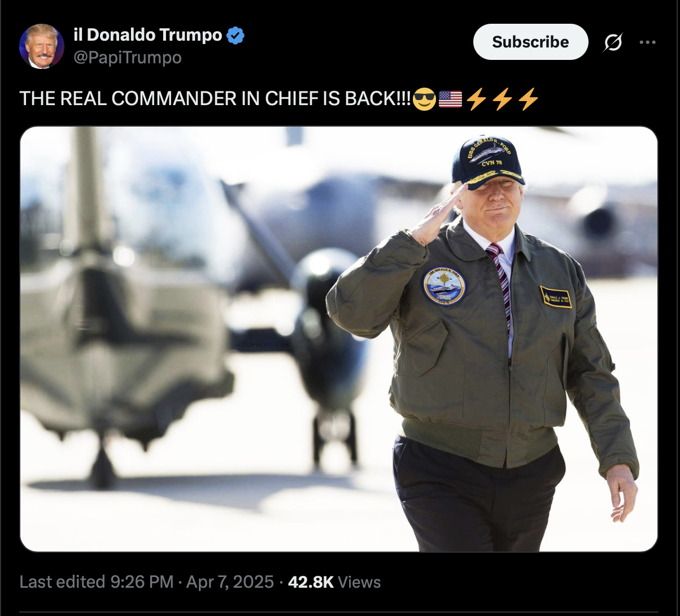This screenshot has width=680, height=616.
Task: Open the attached saluting photo
Action: click(339, 339)
